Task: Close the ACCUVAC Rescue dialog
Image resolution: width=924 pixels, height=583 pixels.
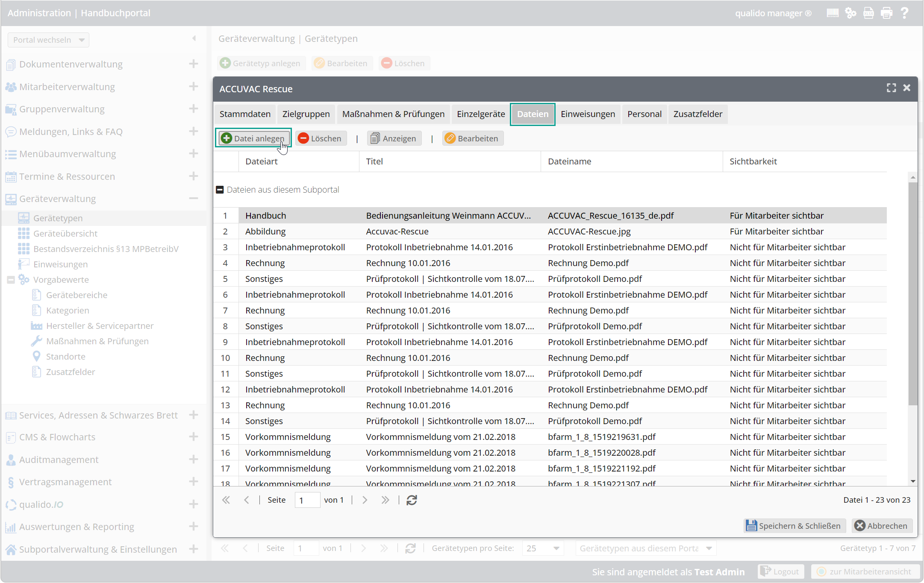Action: click(x=906, y=88)
